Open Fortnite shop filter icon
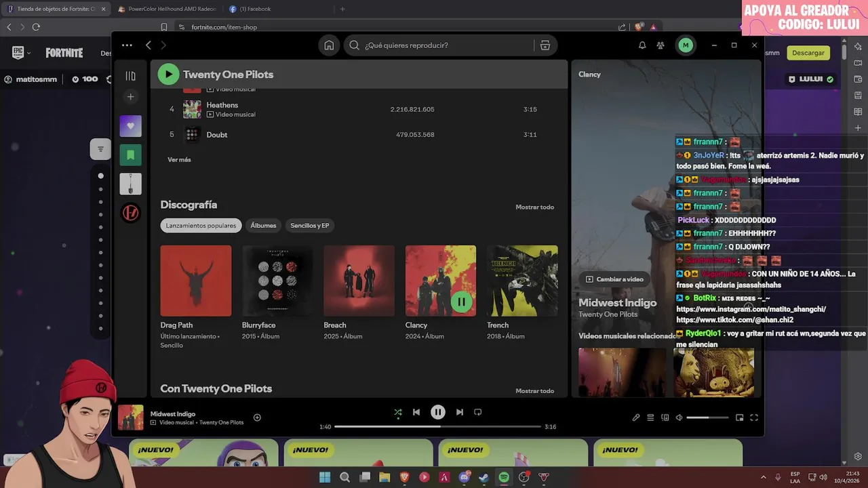Image resolution: width=868 pixels, height=488 pixels. [x=100, y=149]
